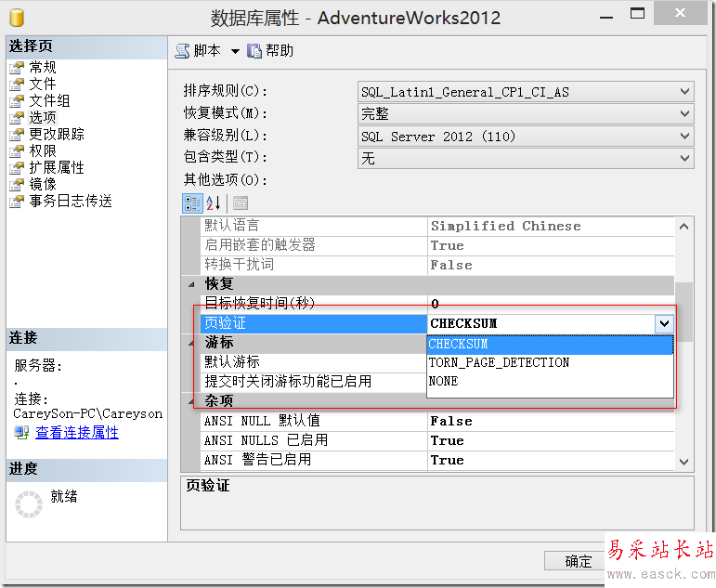Select the ANSI NULL 默认值 row
This screenshot has height=588, width=716.
click(x=437, y=421)
